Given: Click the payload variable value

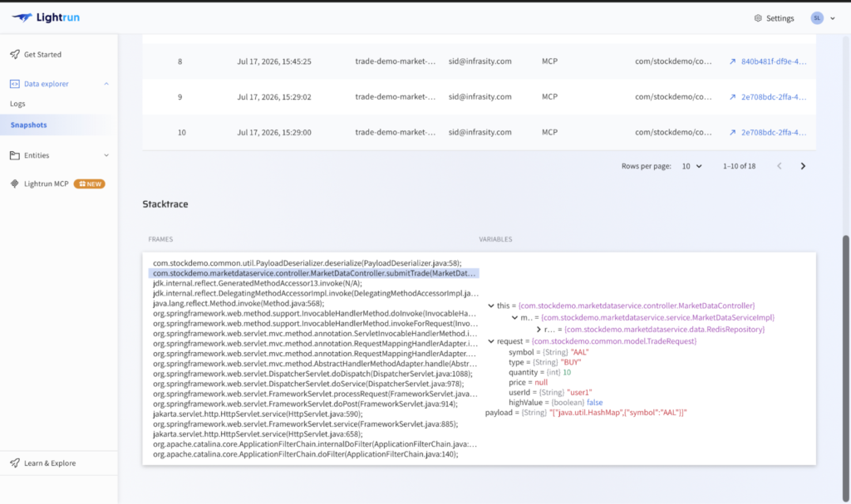Looking at the screenshot, I should click(618, 413).
